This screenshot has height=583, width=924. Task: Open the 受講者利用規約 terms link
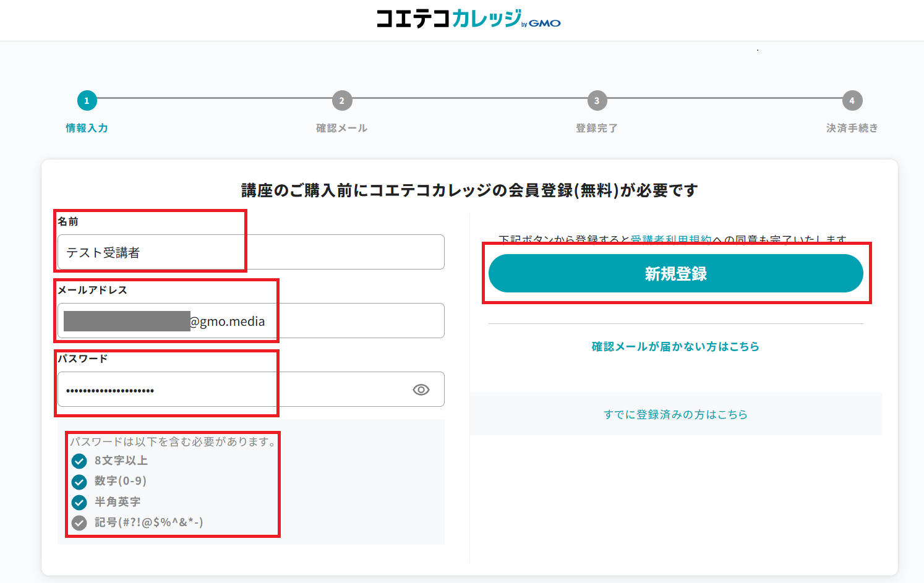click(x=670, y=239)
